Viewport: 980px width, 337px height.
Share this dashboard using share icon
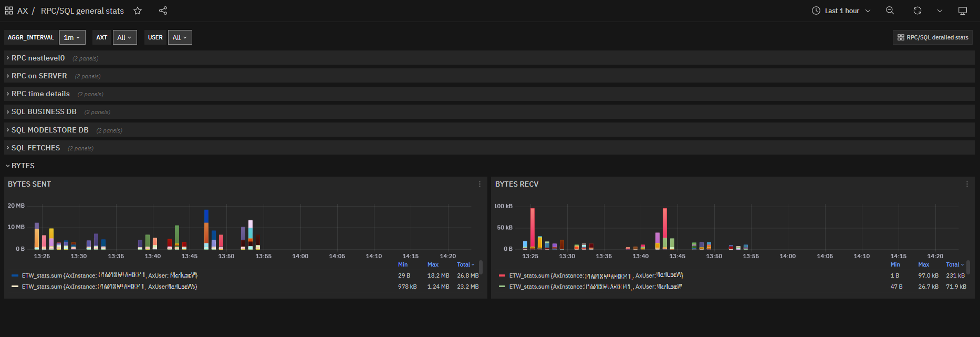click(163, 11)
